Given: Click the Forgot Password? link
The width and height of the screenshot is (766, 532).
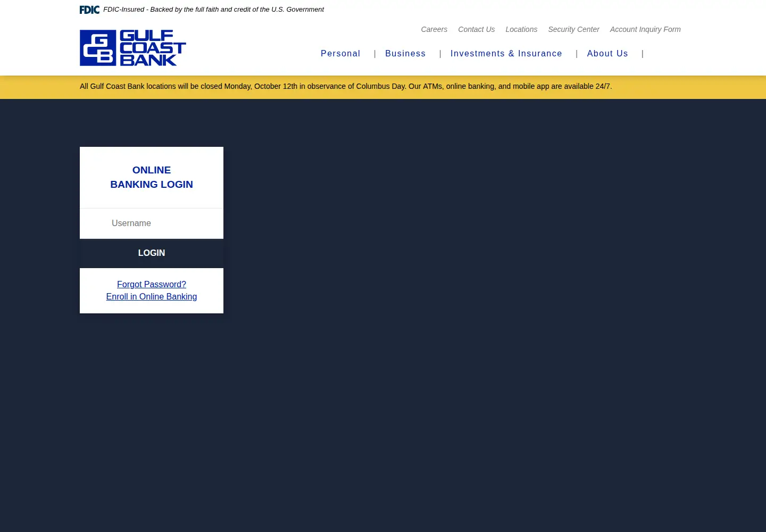Looking at the screenshot, I should [x=152, y=285].
